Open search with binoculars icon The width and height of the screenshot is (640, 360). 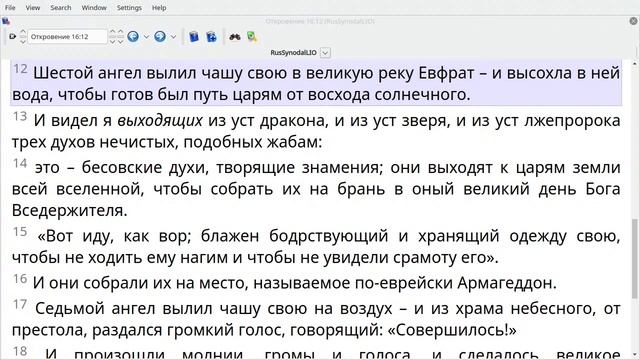(235, 37)
